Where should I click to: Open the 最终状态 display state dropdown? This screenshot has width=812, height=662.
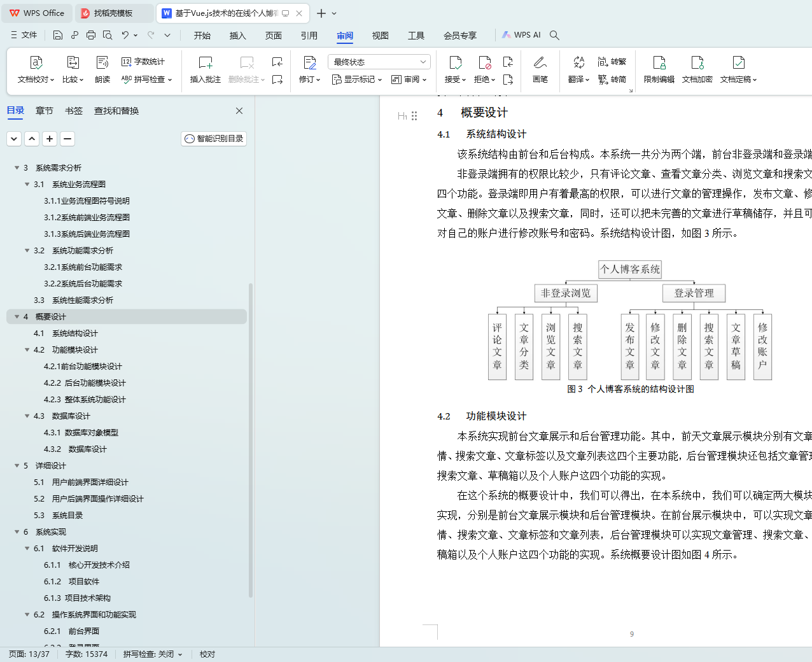pyautogui.click(x=379, y=62)
